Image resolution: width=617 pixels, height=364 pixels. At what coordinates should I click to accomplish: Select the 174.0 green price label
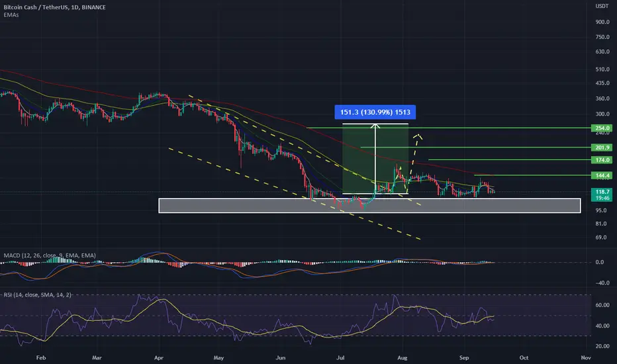tap(602, 159)
